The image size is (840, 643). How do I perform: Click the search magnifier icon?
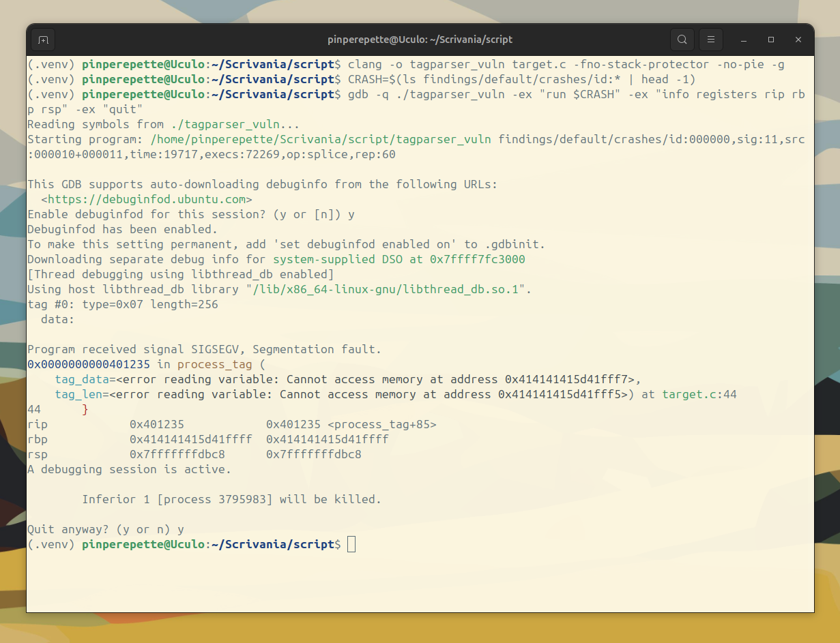(682, 40)
